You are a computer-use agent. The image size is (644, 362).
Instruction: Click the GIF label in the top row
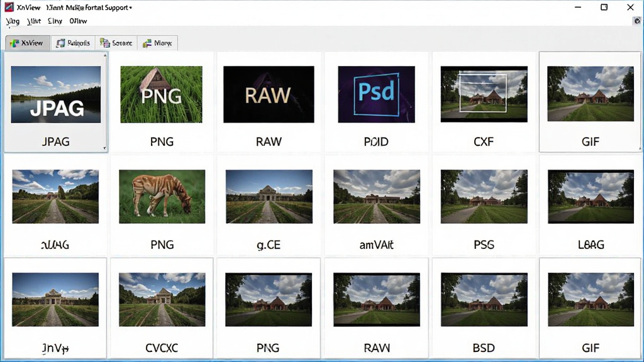click(590, 142)
